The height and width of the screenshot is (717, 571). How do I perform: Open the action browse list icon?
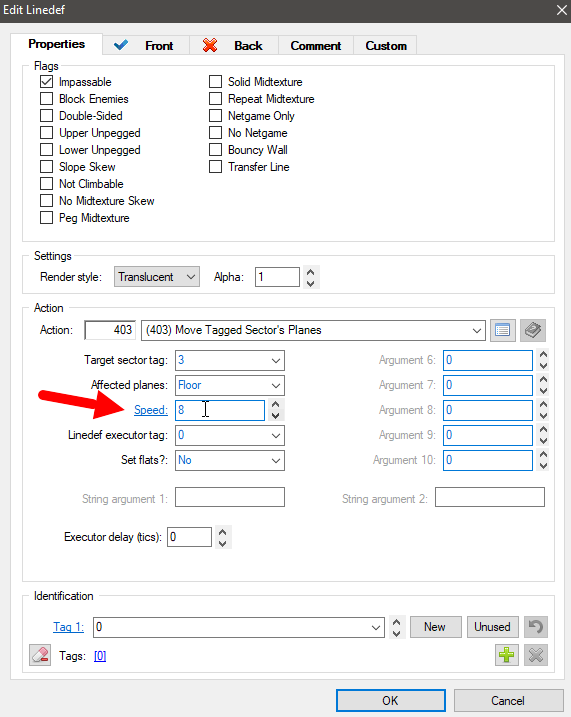[x=502, y=330]
